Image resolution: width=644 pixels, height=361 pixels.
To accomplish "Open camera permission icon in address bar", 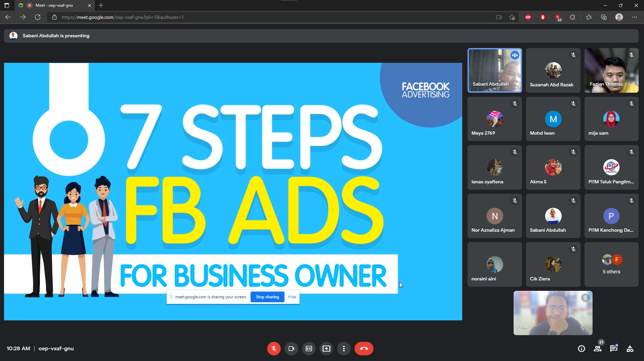I will (499, 17).
